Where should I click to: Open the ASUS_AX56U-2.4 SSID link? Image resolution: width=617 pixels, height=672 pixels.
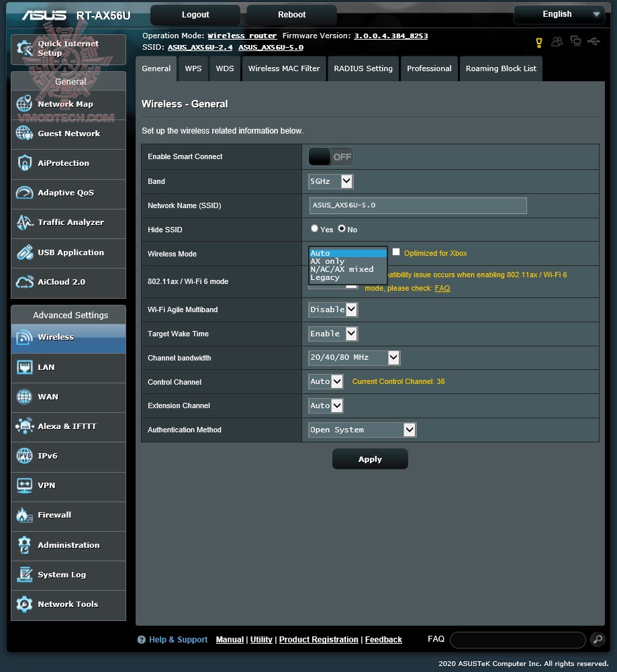pyautogui.click(x=200, y=47)
